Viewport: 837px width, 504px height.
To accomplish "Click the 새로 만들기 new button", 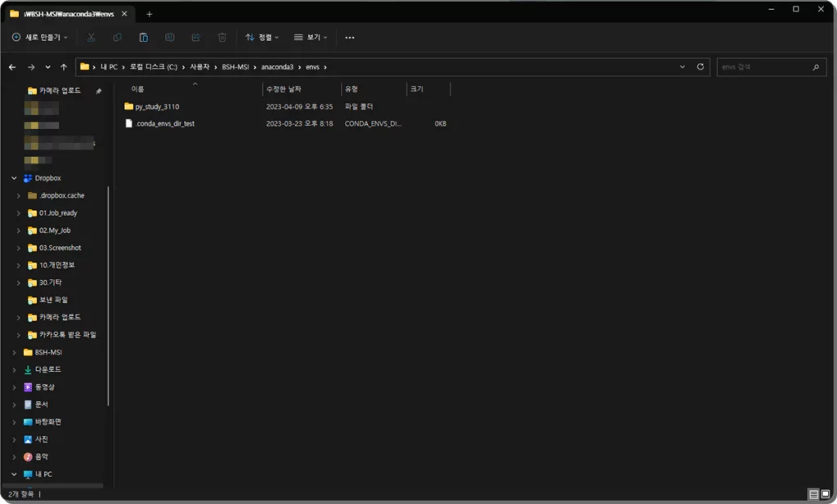I will click(40, 38).
